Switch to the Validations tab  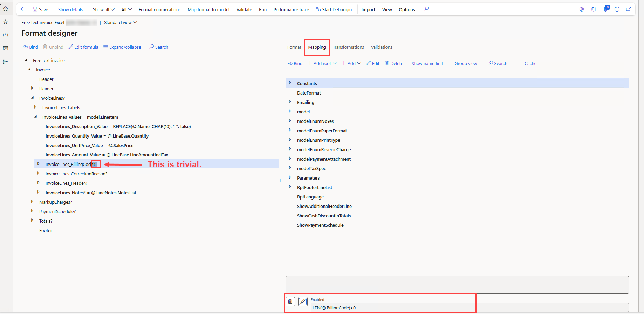[x=381, y=47]
